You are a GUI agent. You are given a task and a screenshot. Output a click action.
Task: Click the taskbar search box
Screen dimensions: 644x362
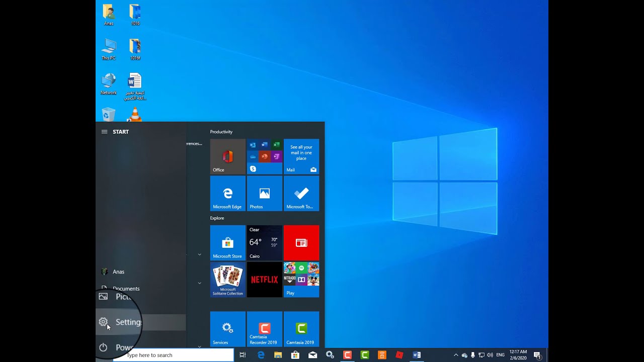tap(173, 355)
